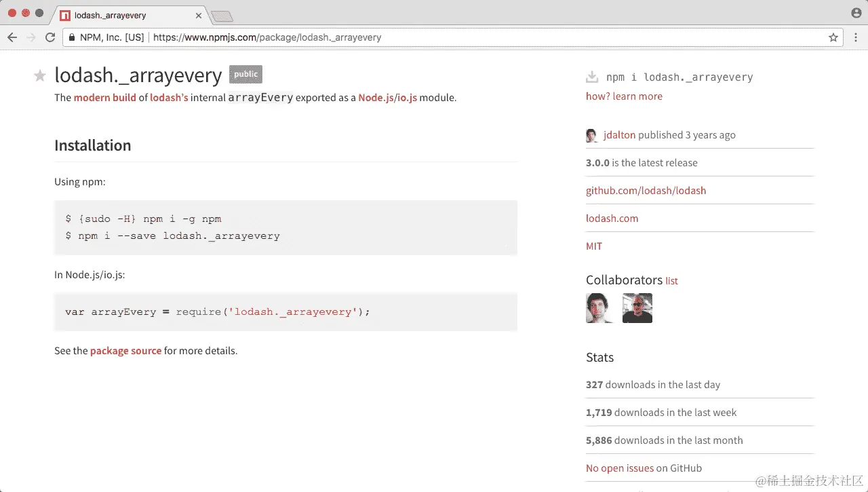Visit the lodash.com homepage link

612,219
